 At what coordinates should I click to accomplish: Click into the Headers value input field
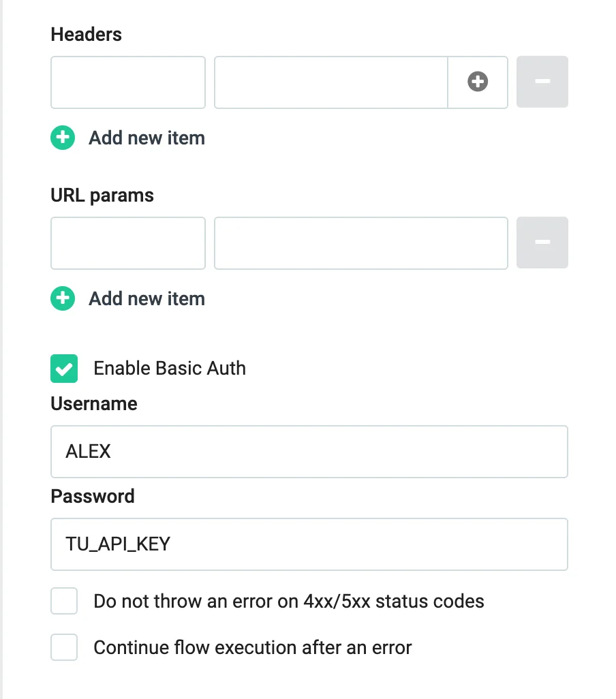point(330,82)
